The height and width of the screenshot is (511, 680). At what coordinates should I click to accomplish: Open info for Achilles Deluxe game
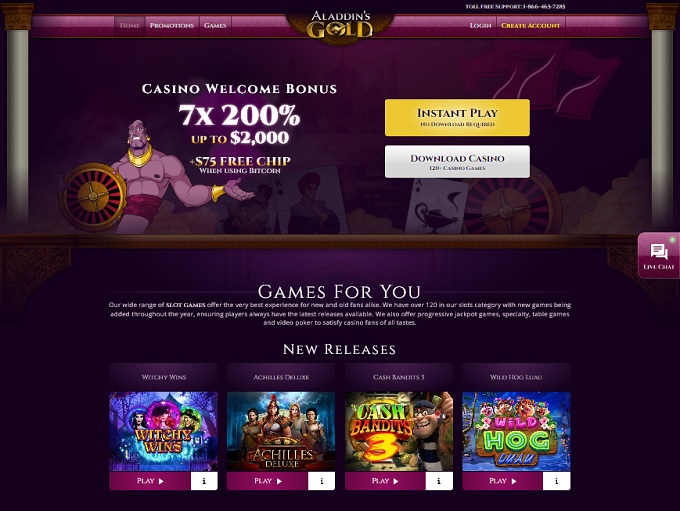point(321,481)
